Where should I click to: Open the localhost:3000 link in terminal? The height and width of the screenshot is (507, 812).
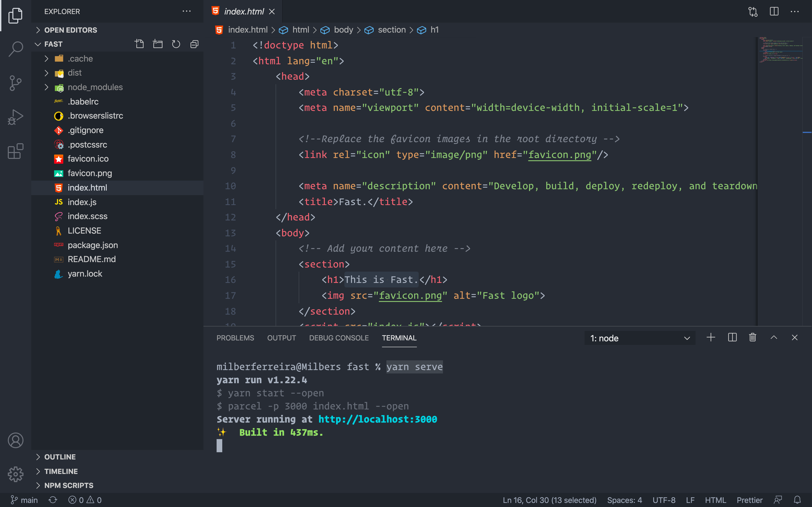[x=377, y=419]
